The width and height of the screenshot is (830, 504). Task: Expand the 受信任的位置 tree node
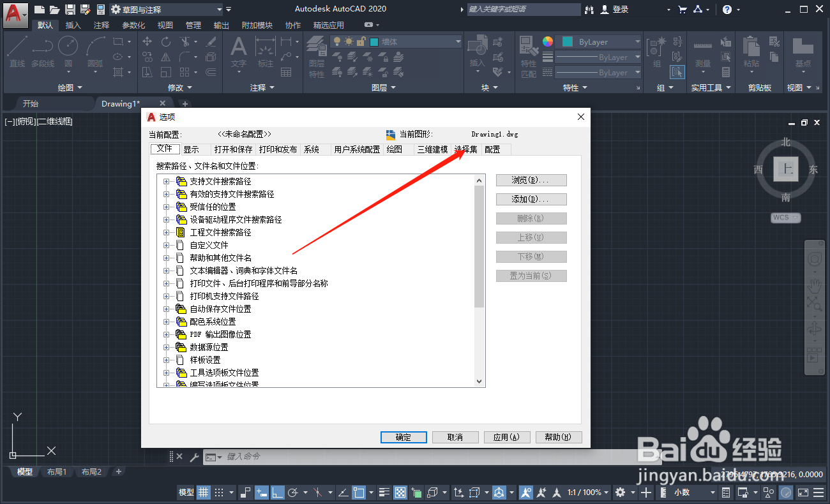point(166,207)
